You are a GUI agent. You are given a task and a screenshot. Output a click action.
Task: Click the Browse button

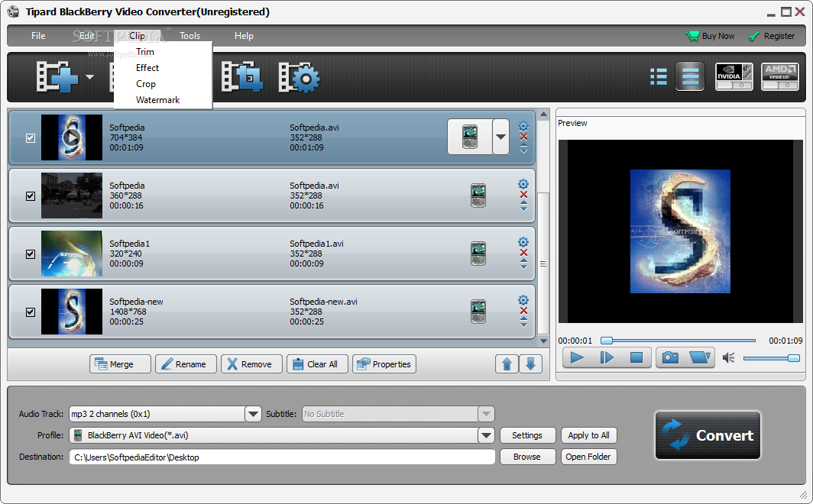point(527,457)
